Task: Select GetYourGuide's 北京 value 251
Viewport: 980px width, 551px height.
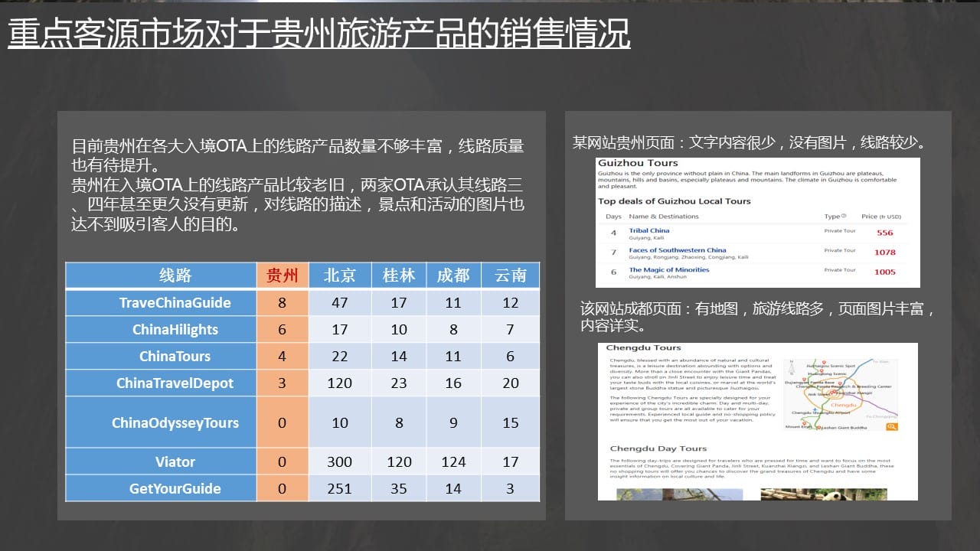Action: point(340,488)
